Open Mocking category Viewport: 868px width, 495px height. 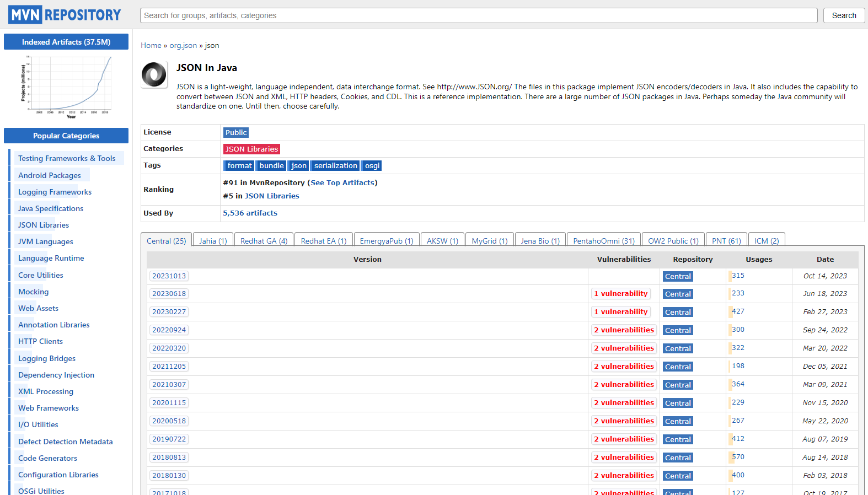pos(33,292)
